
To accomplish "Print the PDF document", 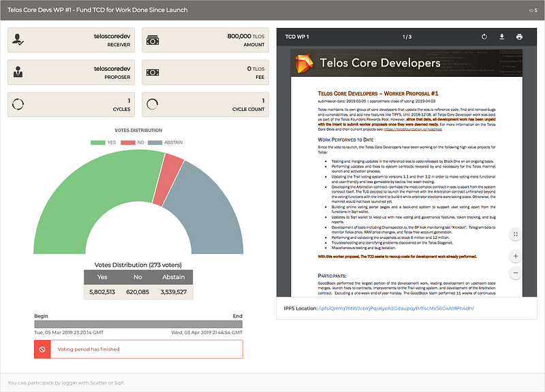I will coord(519,37).
